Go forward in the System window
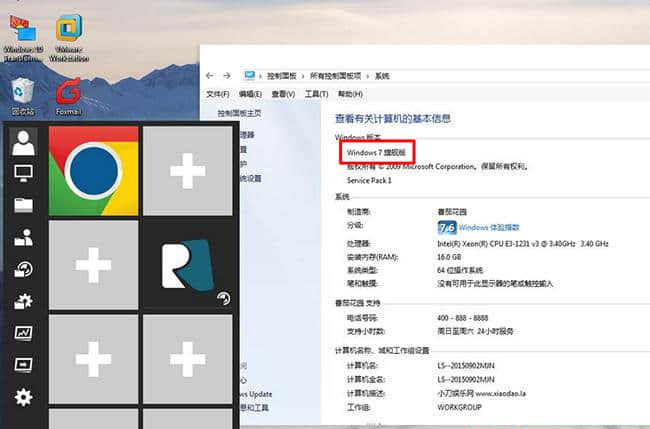This screenshot has width=650, height=429. 227,75
